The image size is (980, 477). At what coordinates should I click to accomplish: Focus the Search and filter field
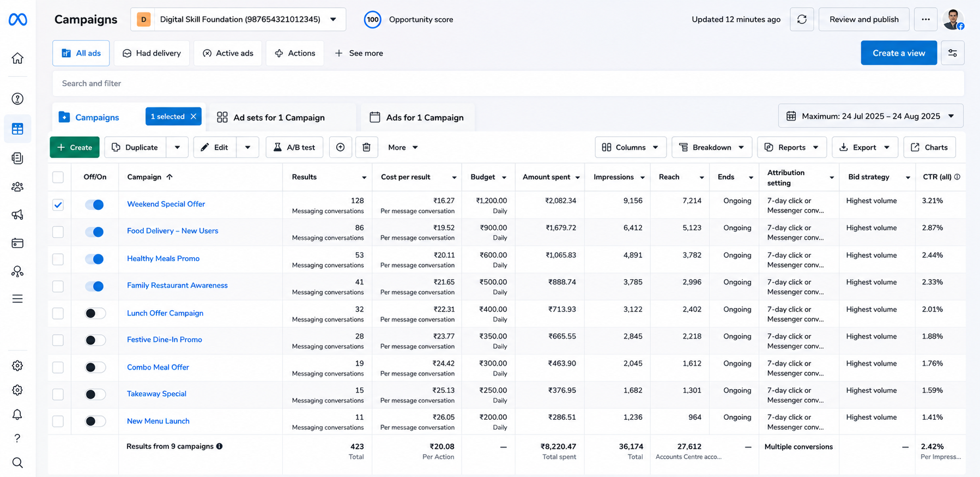[x=508, y=83]
